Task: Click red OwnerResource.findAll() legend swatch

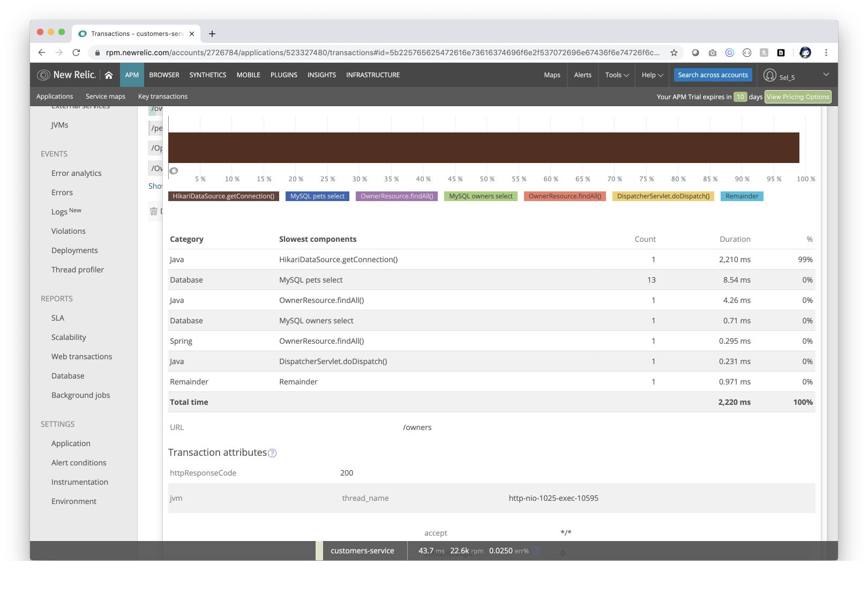Action: [x=565, y=196]
